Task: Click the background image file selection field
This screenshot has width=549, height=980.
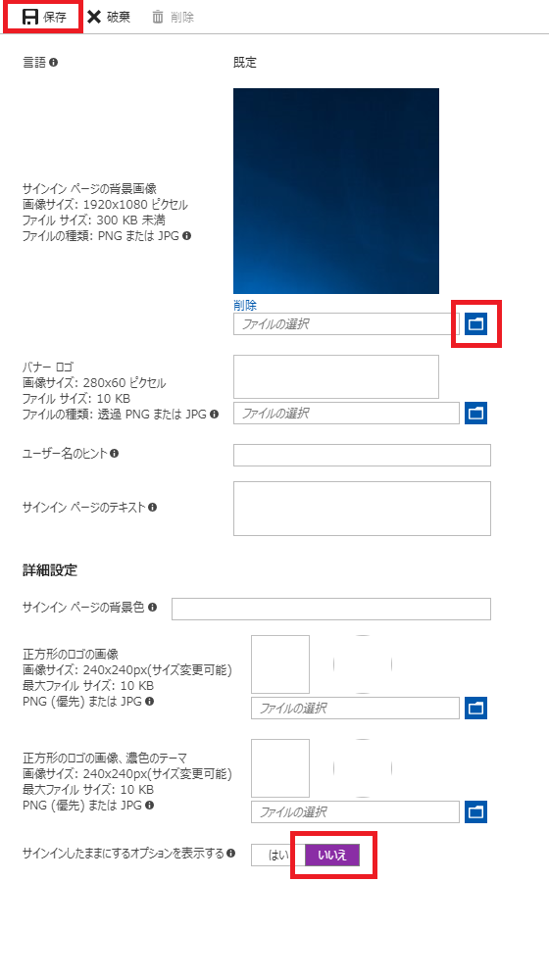Action: (346, 324)
